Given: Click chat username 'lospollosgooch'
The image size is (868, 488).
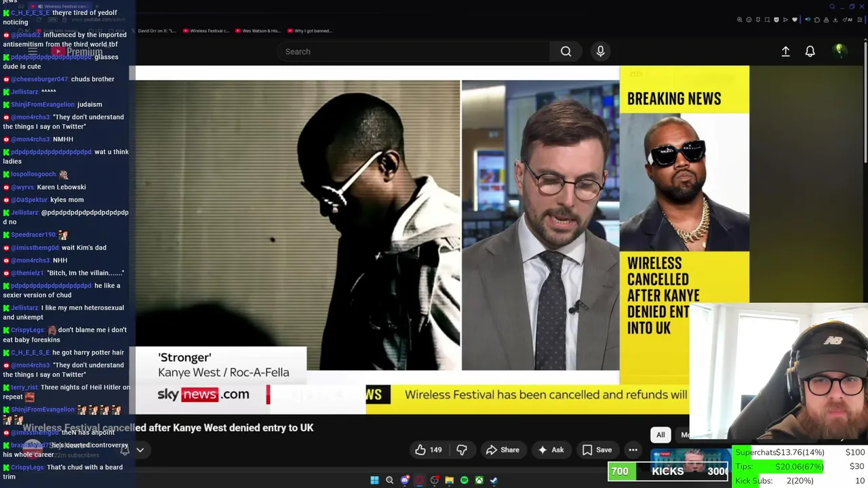Looking at the screenshot, I should coord(33,174).
